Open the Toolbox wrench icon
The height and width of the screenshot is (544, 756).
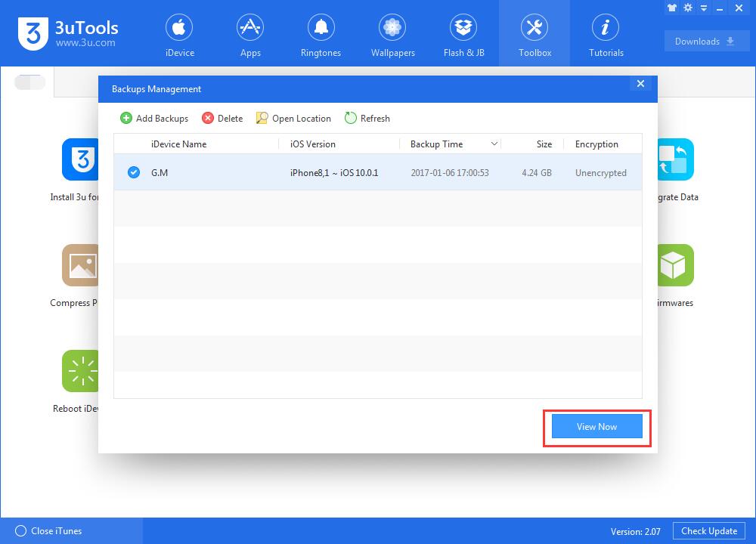(534, 27)
